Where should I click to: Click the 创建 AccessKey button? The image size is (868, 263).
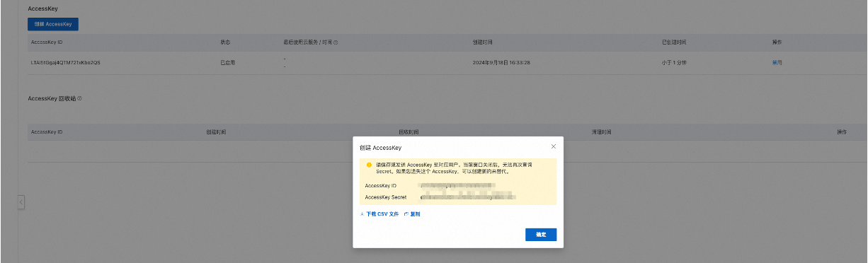pos(53,23)
